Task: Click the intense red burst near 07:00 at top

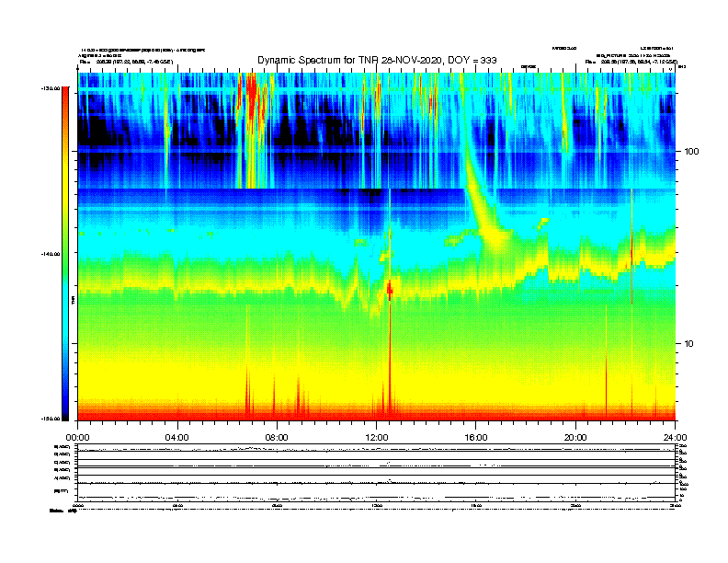Action: point(251,100)
